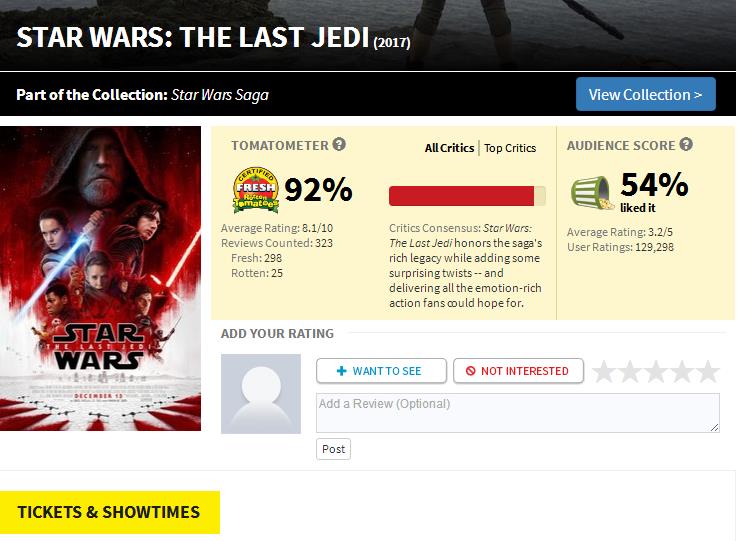The width and height of the screenshot is (740, 541).
Task: Switch to the All Critics tab
Action: [449, 148]
